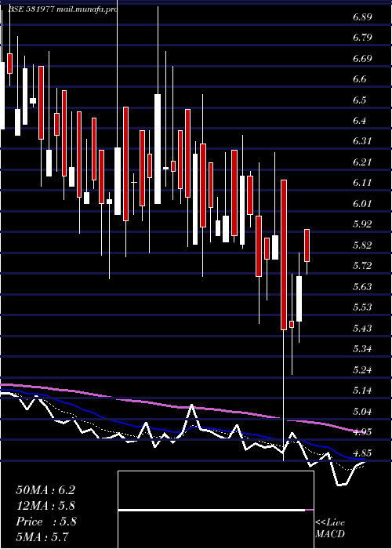Click the 6.79 price axis label

coord(362,38)
